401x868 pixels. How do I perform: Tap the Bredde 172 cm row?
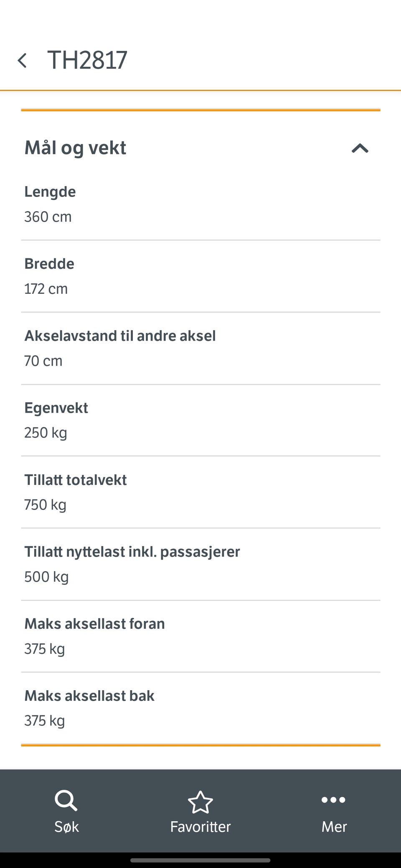pos(200,276)
